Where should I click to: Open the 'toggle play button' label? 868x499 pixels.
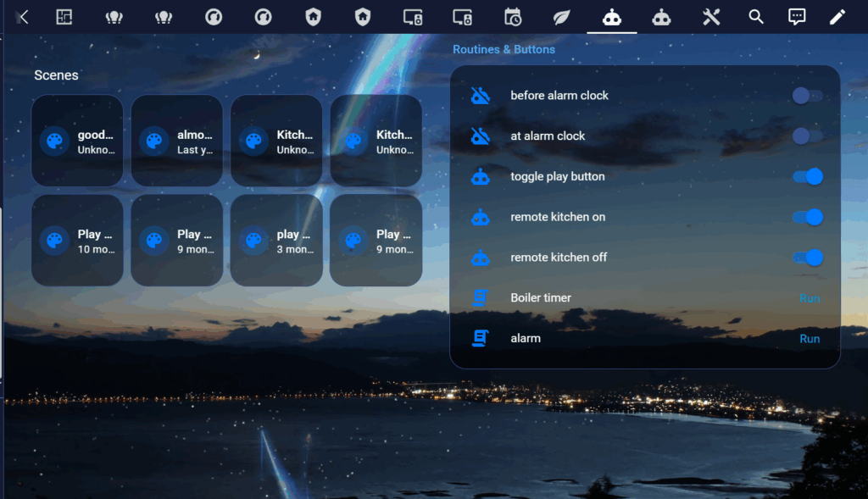click(558, 176)
